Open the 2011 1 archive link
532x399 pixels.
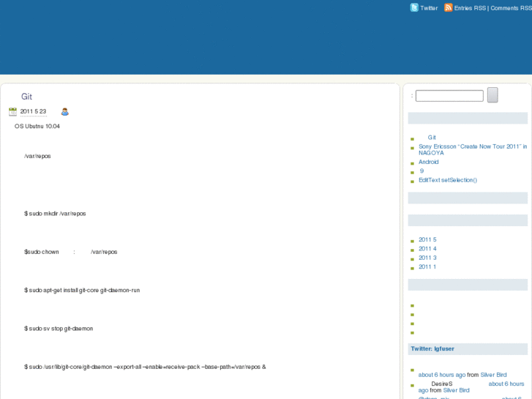click(427, 266)
